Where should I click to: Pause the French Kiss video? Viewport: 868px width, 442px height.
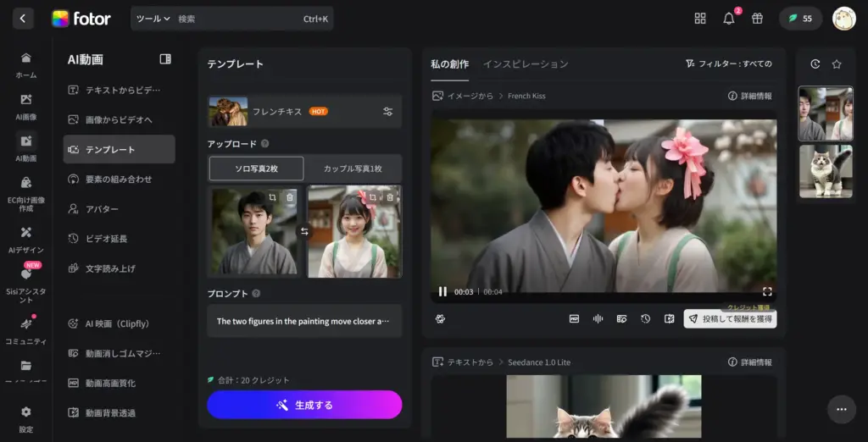tap(442, 291)
